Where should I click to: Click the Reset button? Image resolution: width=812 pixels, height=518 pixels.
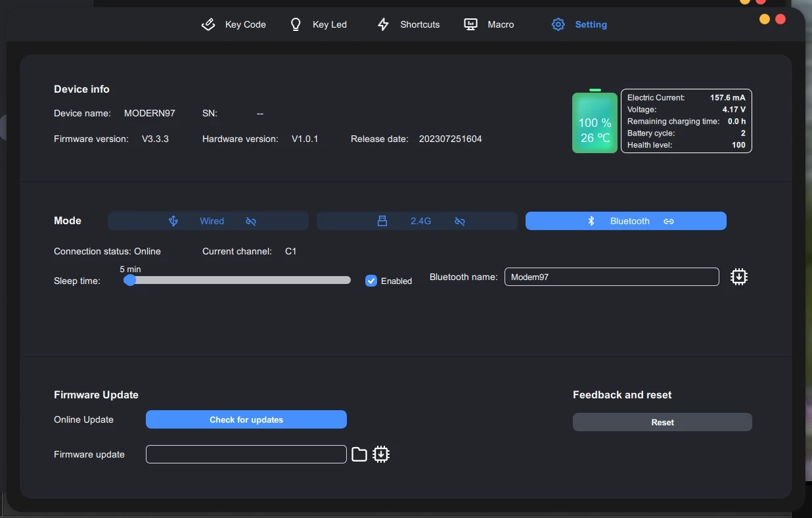point(662,422)
